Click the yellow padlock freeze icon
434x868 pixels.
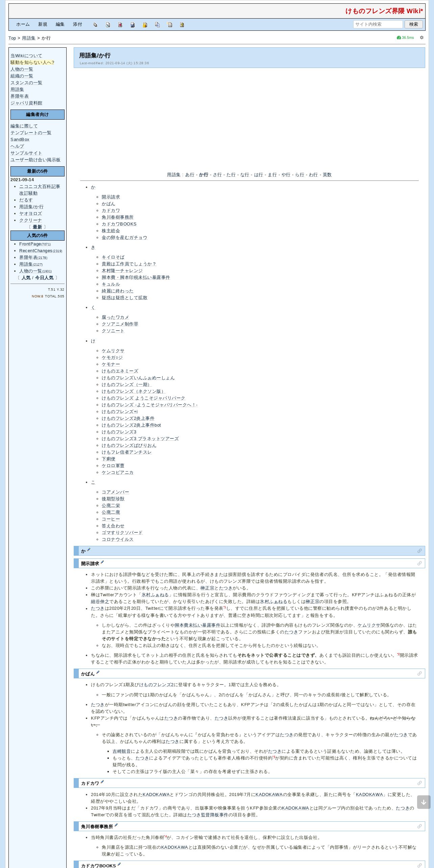click(x=145, y=25)
